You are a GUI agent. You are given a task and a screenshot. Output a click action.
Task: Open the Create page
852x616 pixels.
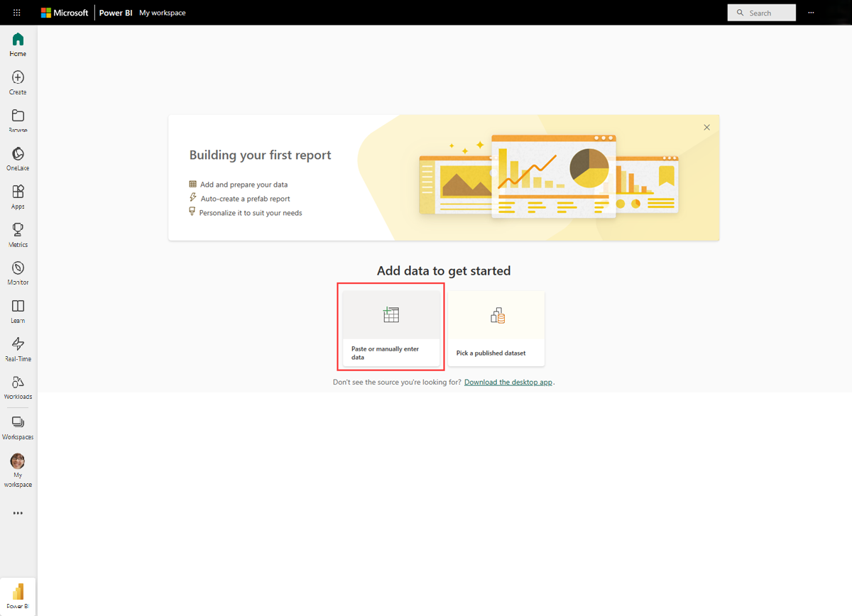[18, 82]
